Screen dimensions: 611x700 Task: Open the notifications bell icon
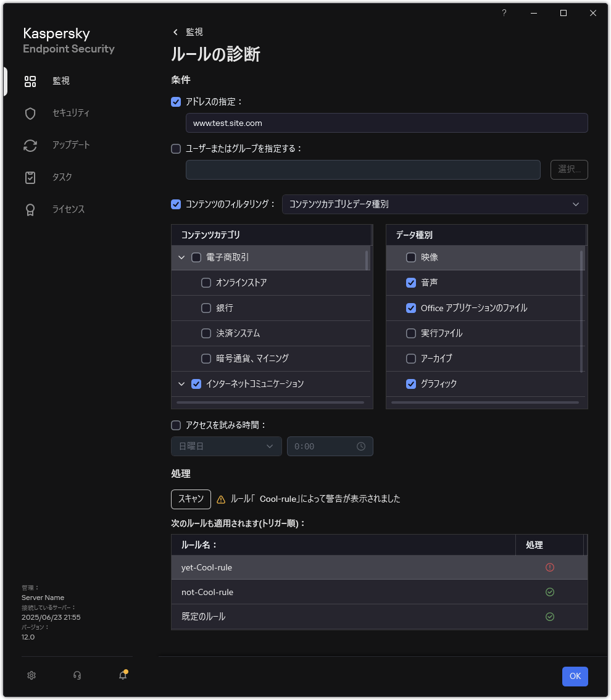coord(122,675)
